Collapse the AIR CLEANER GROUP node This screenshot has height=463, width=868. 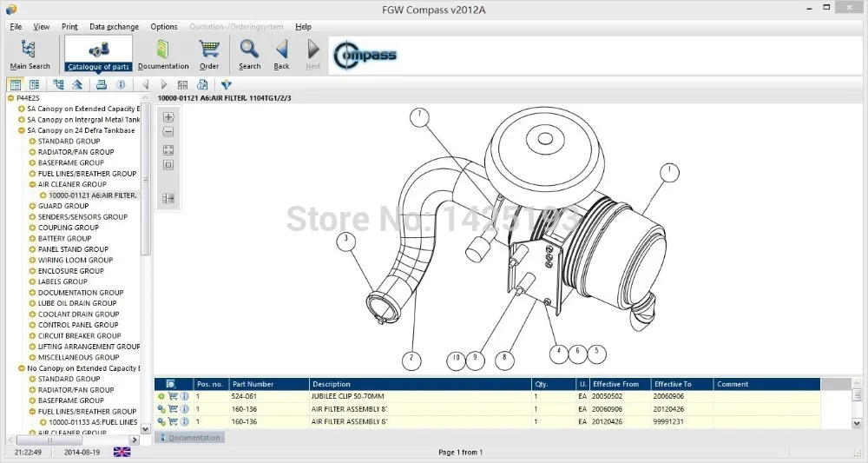pos(32,184)
